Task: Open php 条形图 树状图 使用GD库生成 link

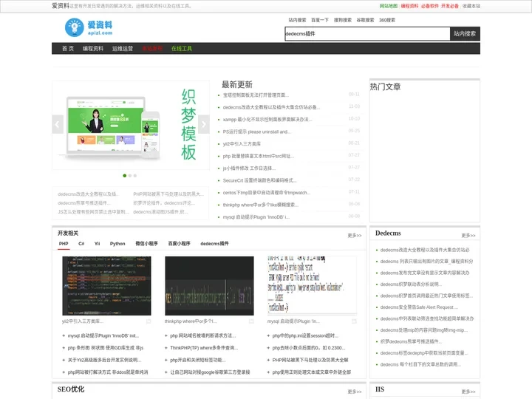Action: (x=106, y=348)
